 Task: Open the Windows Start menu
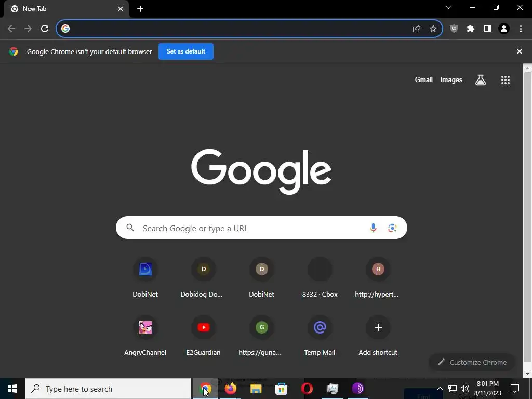(x=12, y=389)
